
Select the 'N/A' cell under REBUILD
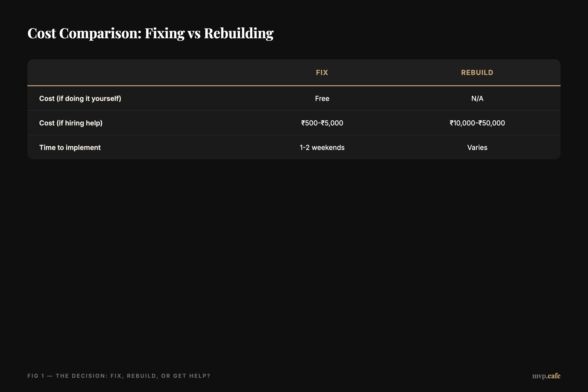(477, 98)
